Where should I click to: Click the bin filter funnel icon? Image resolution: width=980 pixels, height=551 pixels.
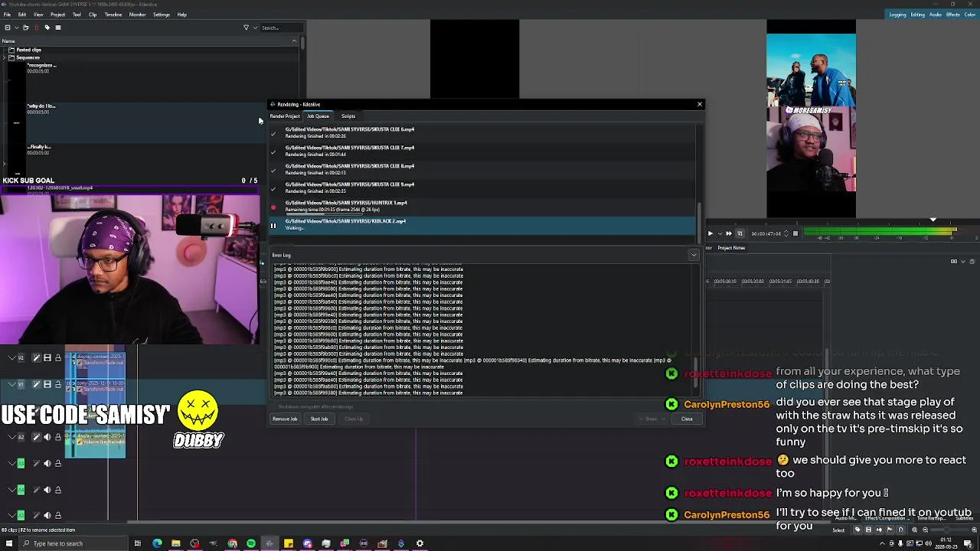point(246,28)
